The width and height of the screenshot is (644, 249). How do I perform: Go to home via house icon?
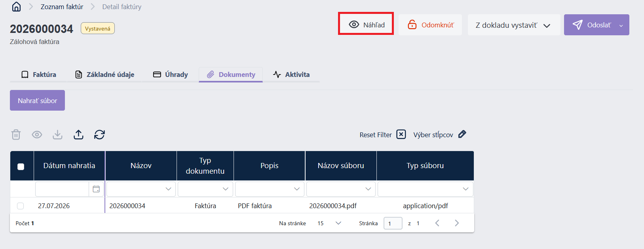pos(16,7)
